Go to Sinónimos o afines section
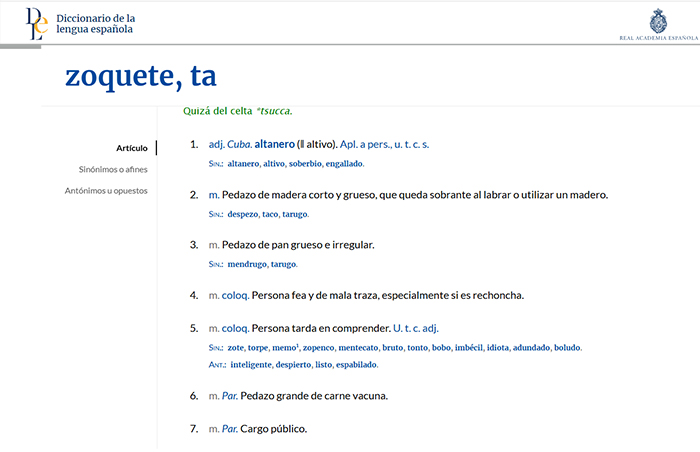The image size is (700, 452). point(113,169)
